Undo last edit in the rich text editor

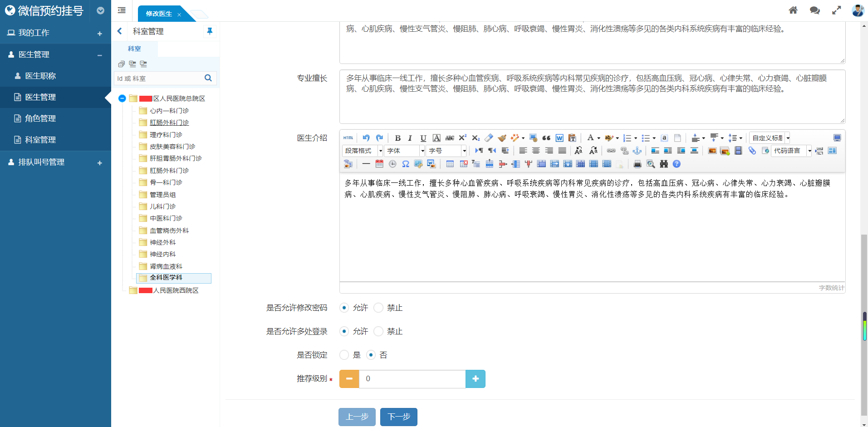pyautogui.click(x=366, y=137)
